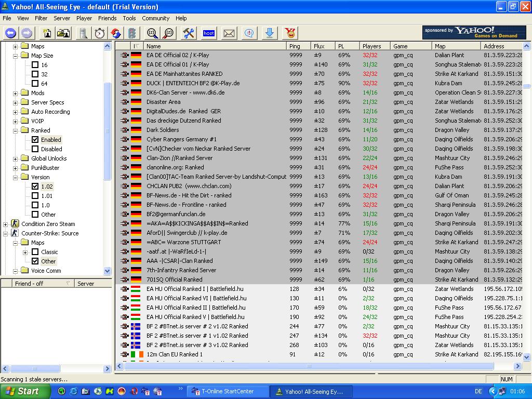Click the red-blue refresh arrows icon
Viewport: 532px width, 399px height.
click(x=116, y=33)
